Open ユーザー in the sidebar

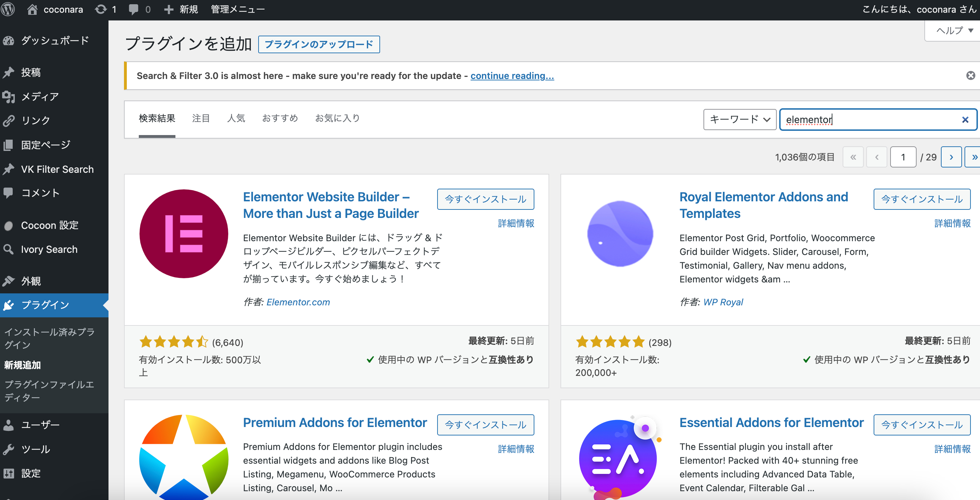54,425
